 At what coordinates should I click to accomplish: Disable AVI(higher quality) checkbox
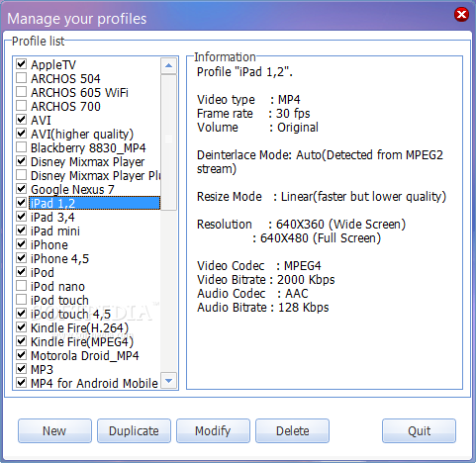(22, 133)
